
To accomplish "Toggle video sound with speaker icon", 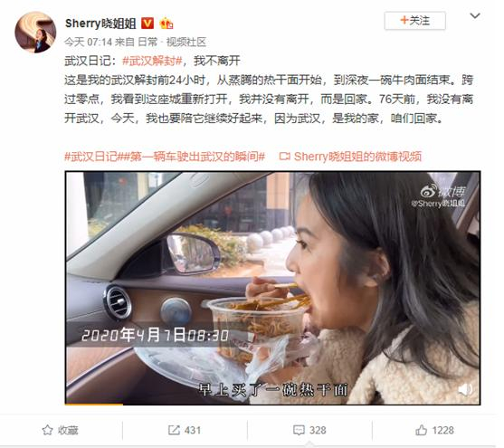I will point(465,389).
